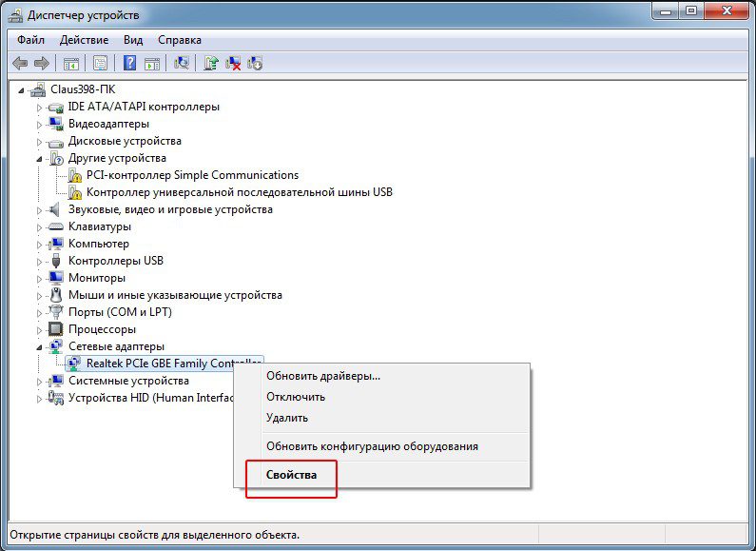
Task: Click the disable device toolbar icon
Action: pyautogui.click(x=255, y=63)
